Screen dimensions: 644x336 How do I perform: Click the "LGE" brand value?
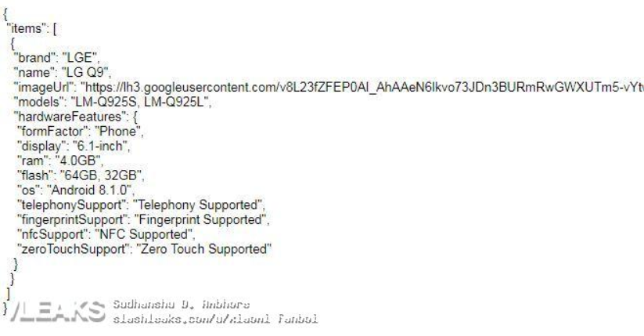[x=80, y=58]
